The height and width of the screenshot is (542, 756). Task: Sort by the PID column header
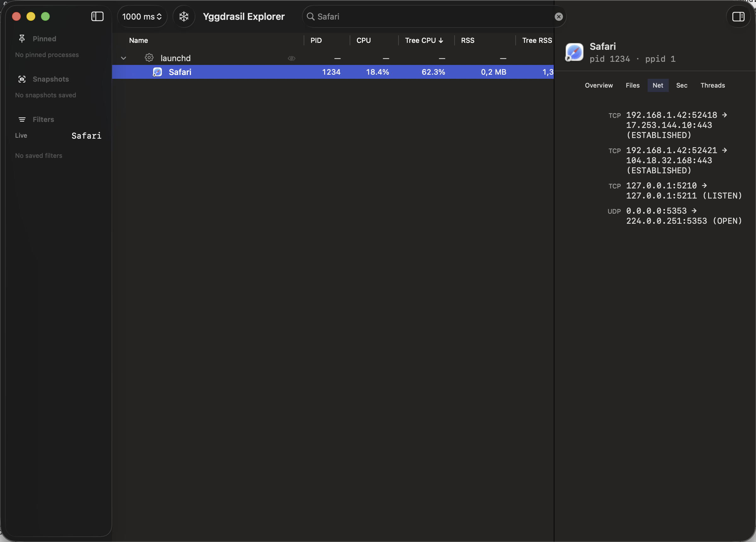click(x=316, y=40)
